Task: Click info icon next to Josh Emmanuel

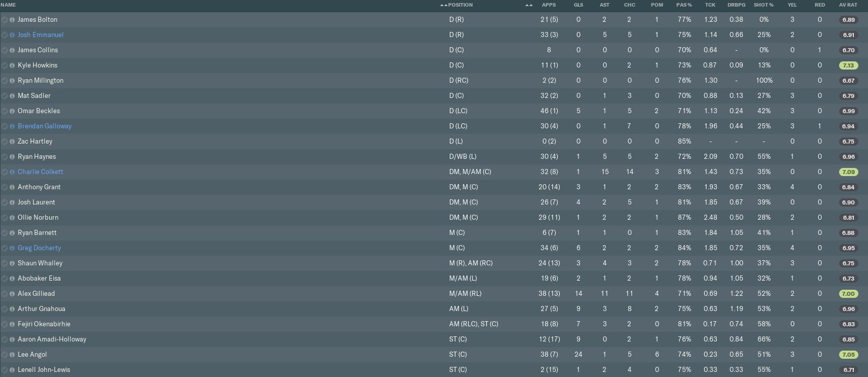Action: click(x=12, y=35)
